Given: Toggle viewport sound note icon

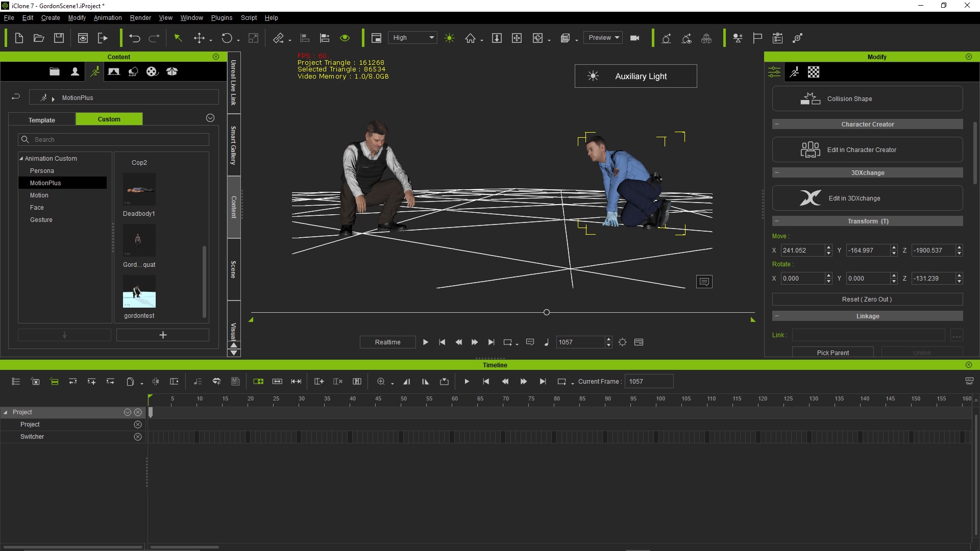Looking at the screenshot, I should [x=546, y=342].
